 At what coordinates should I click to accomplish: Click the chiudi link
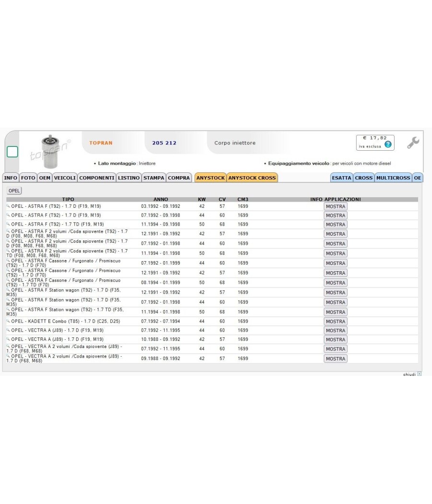409,374
